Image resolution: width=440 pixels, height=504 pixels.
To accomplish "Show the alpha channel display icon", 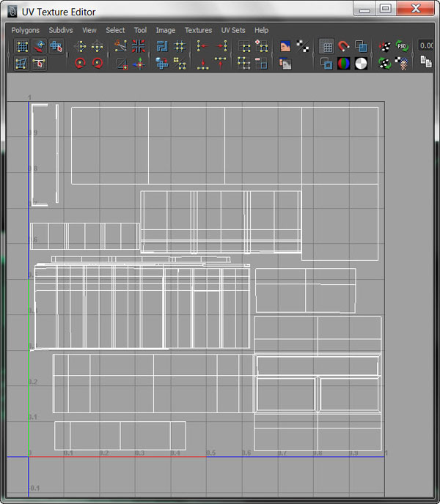I will tap(361, 64).
